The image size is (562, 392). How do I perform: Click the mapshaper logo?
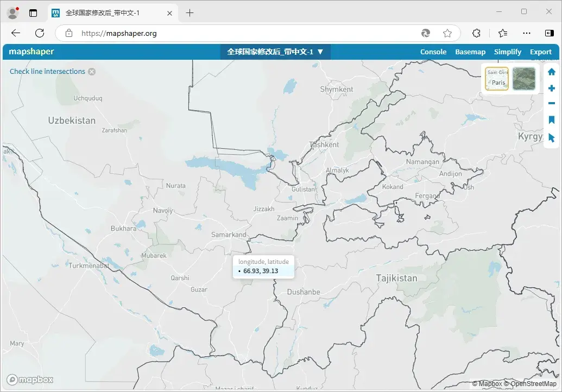[x=30, y=52]
